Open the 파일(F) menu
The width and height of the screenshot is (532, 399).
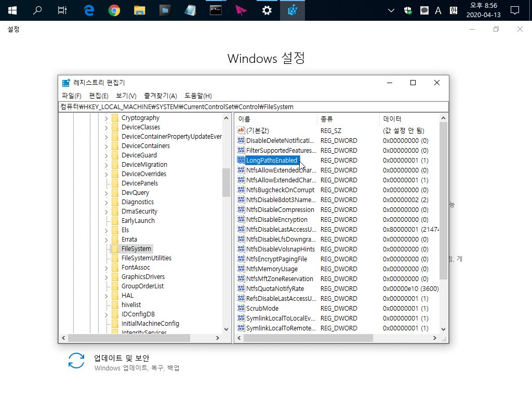[72, 96]
